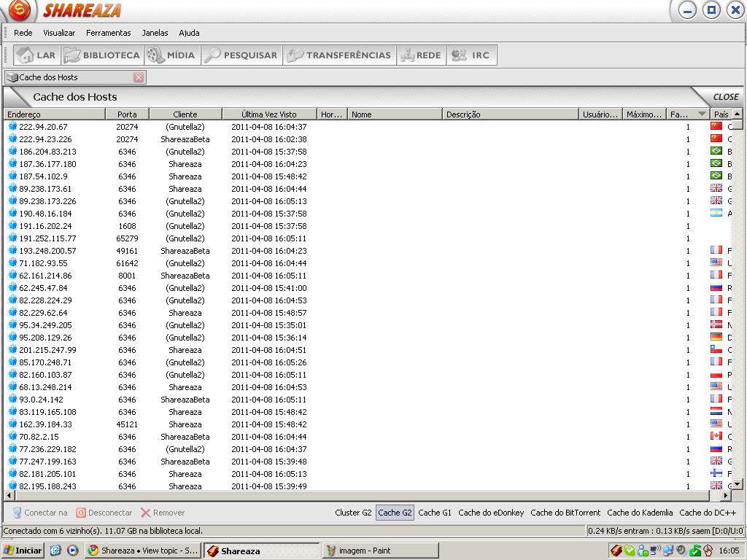Open the Windows Iniciar start button
This screenshot has width=747, height=560.
click(23, 551)
